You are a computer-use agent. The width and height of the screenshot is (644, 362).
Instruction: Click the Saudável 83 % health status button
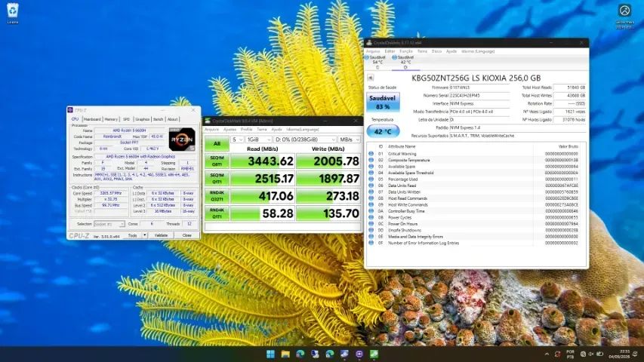point(383,102)
